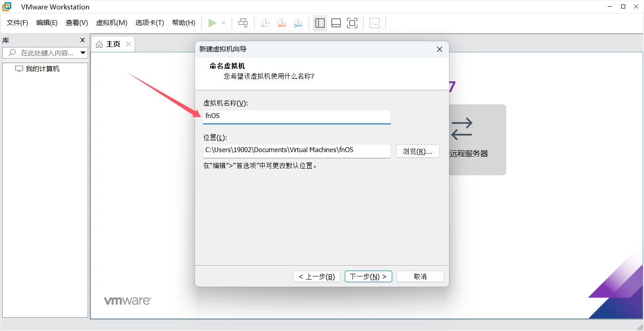Screen dimensions: 644x331
Task: Open the power options dropdown arrow
Action: 224,23
